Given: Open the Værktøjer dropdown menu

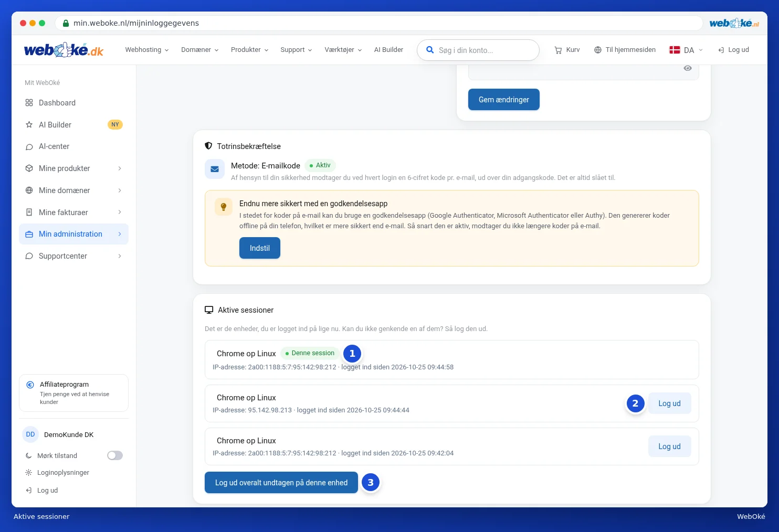Looking at the screenshot, I should pyautogui.click(x=343, y=50).
